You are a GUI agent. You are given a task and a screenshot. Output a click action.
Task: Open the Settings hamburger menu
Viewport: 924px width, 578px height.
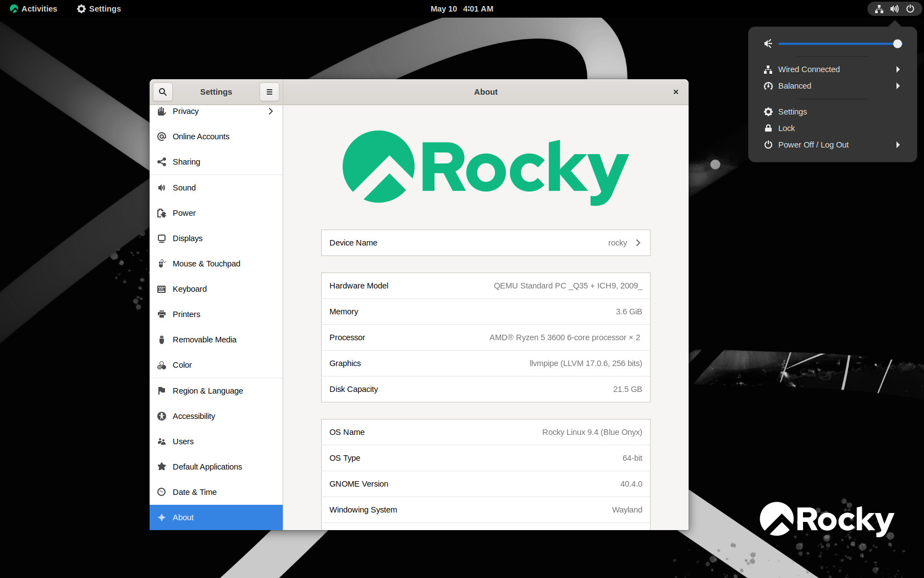pos(269,92)
